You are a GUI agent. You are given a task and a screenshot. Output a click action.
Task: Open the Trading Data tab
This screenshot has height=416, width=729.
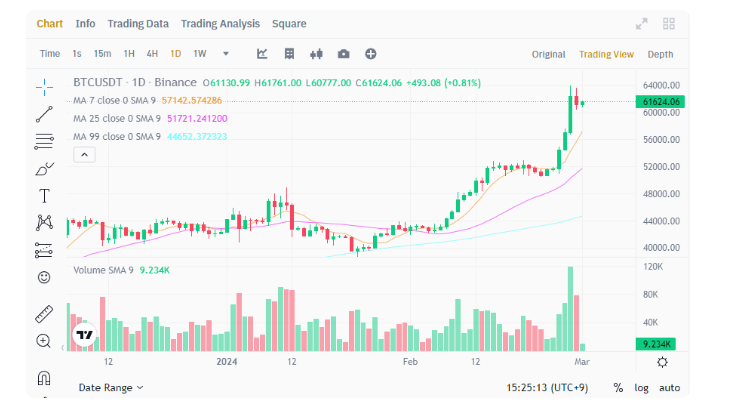[138, 24]
